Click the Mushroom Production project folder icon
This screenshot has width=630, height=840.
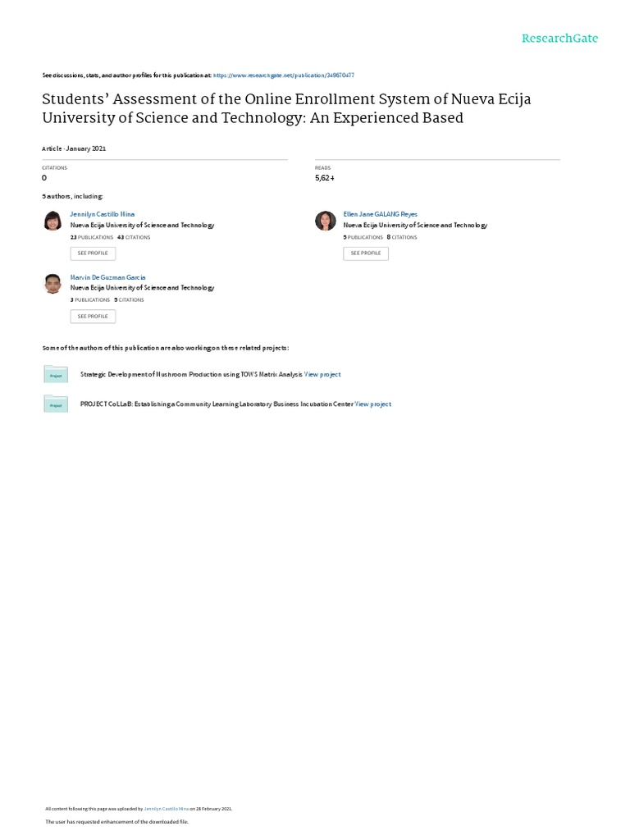pos(56,375)
